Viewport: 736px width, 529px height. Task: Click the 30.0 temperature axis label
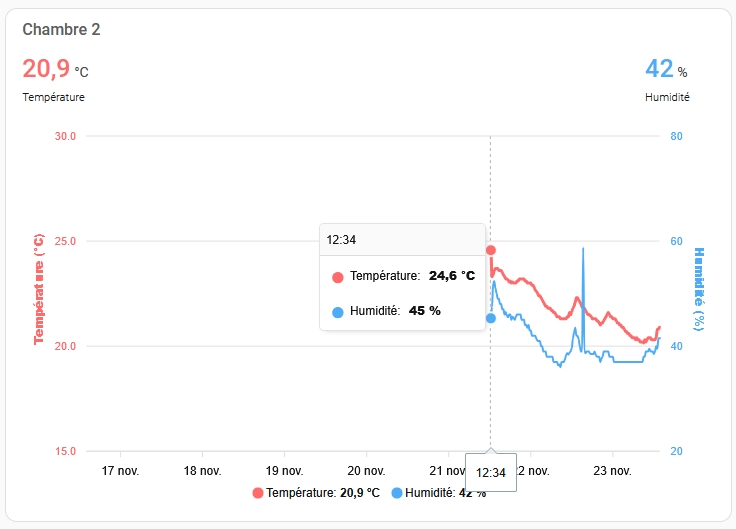[x=66, y=136]
